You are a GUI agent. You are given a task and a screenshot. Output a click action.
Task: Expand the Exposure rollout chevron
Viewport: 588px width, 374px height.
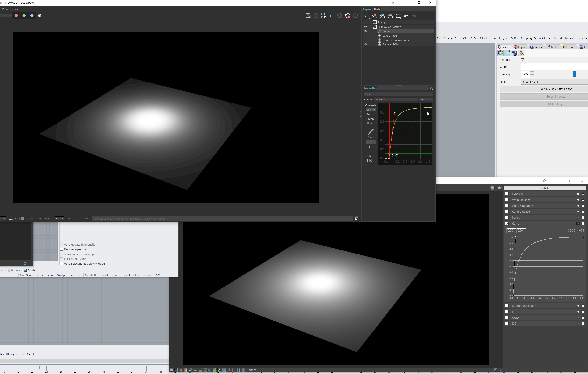(578, 194)
